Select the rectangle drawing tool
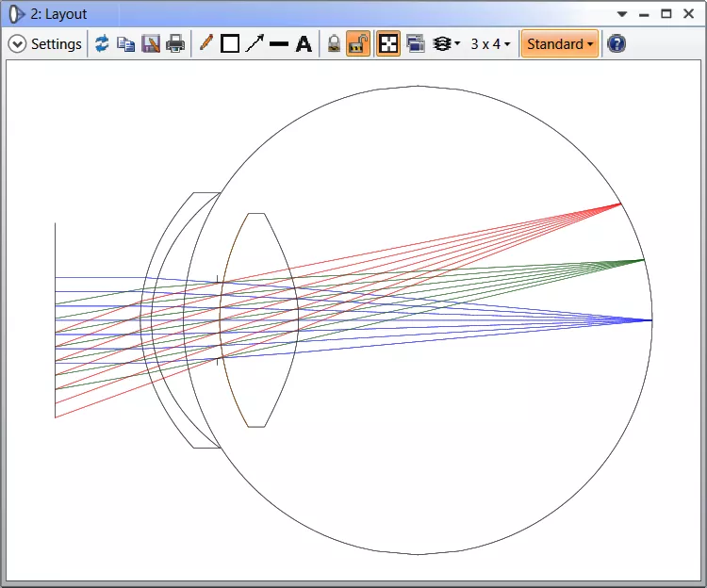Image resolution: width=707 pixels, height=588 pixels. click(230, 44)
